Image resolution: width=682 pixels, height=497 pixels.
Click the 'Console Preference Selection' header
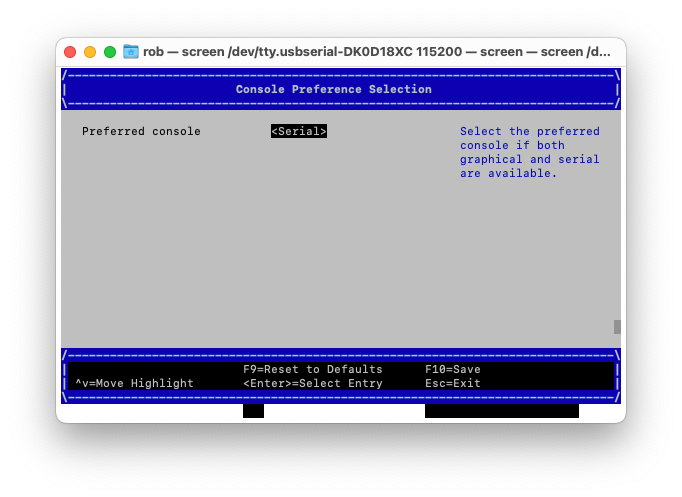[x=333, y=89]
